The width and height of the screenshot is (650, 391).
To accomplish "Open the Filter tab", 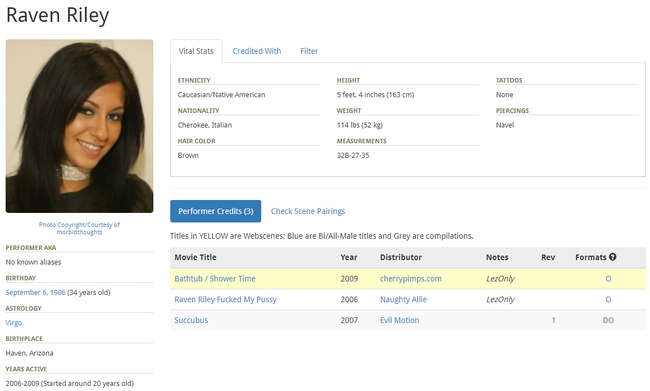I will coord(309,51).
